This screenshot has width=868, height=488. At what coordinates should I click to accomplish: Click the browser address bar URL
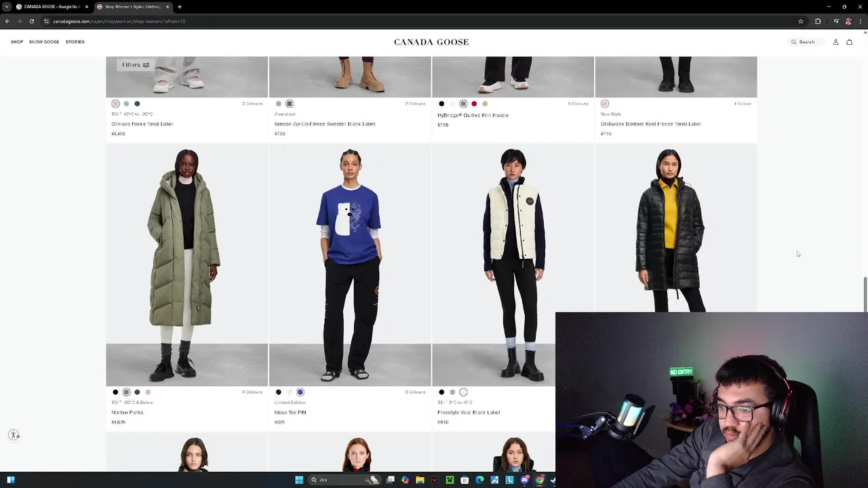click(119, 21)
